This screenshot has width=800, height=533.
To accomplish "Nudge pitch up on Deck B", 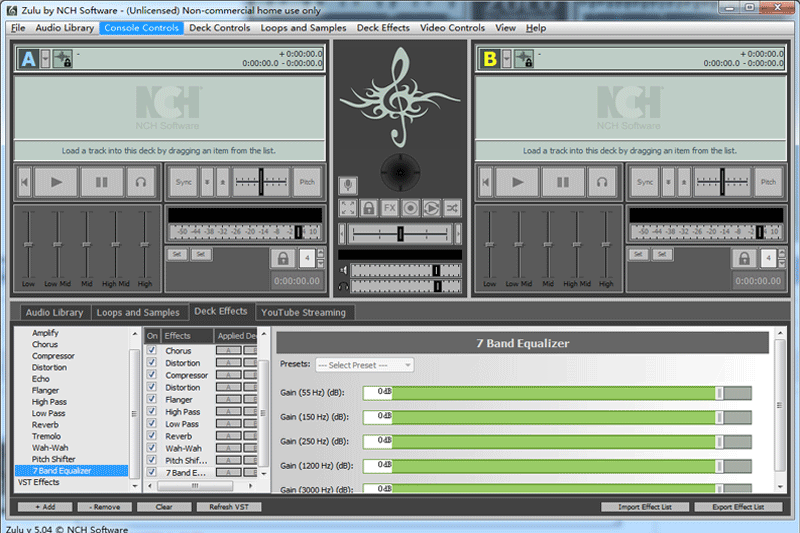I will (684, 182).
